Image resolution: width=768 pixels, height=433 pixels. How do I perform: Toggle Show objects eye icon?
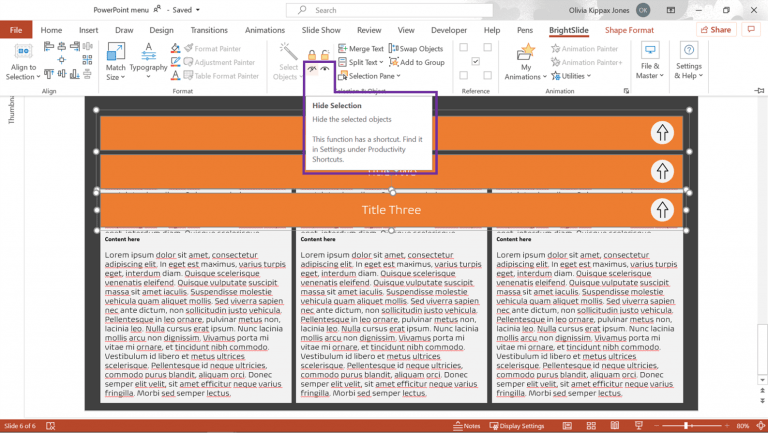pyautogui.click(x=325, y=69)
